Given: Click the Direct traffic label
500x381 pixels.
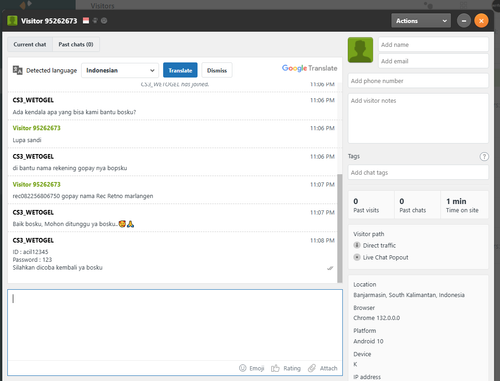Looking at the screenshot, I should (x=379, y=245).
